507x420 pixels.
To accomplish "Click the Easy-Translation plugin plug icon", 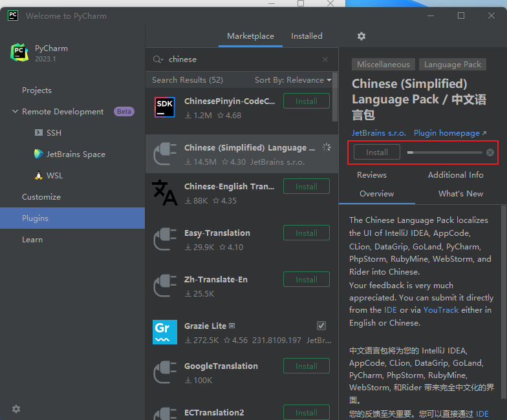I will click(165, 239).
